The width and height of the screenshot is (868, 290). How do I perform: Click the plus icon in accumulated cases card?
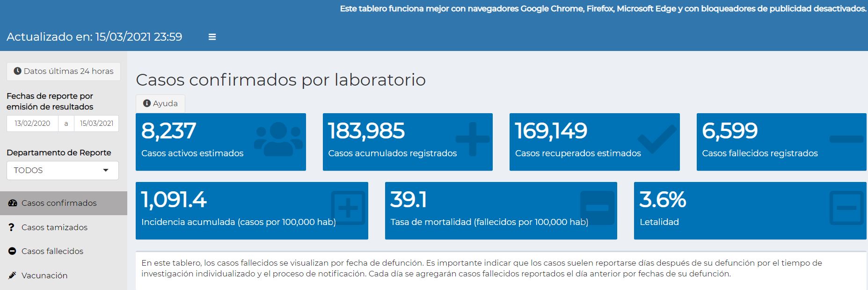[x=472, y=139]
